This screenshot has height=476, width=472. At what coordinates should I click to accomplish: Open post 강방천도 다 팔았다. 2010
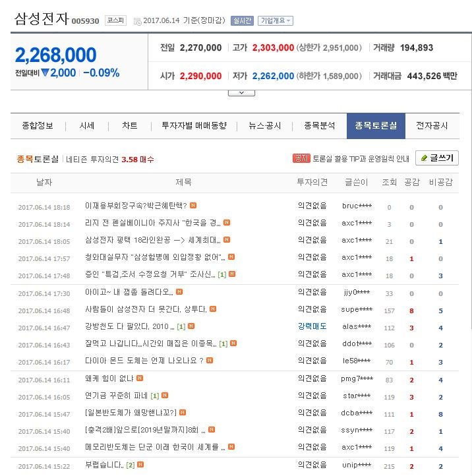coord(130,326)
